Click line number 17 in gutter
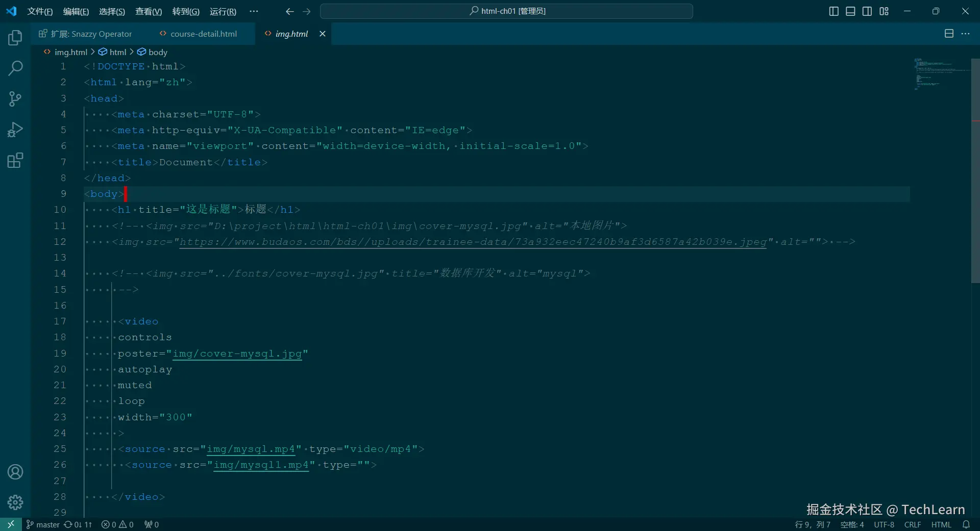The image size is (980, 531). point(60,321)
